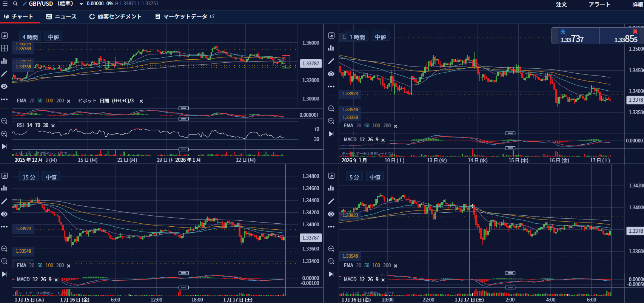Jump to latest candle in 1時間 chart
Viewport: 644px width, 303px height.
(331, 134)
